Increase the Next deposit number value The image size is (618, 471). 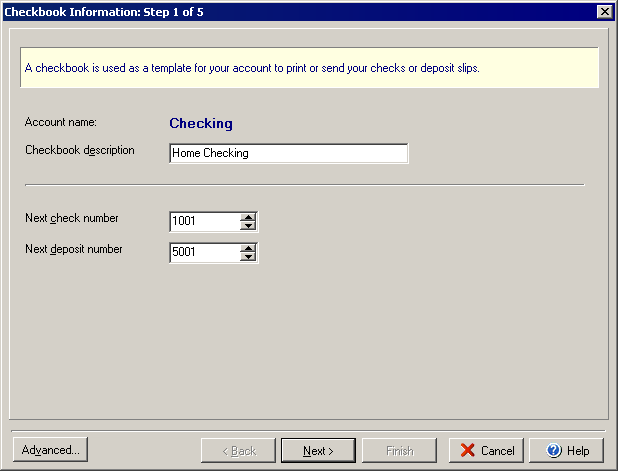(x=248, y=248)
